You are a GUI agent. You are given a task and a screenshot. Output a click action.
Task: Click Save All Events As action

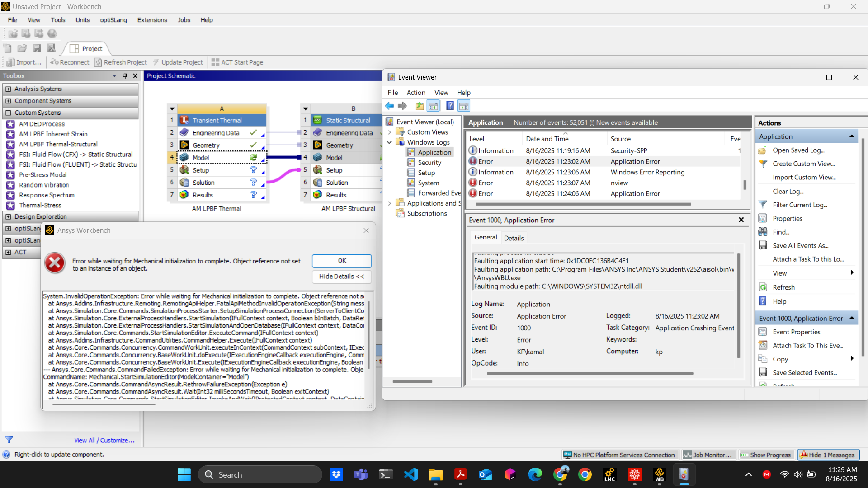800,245
